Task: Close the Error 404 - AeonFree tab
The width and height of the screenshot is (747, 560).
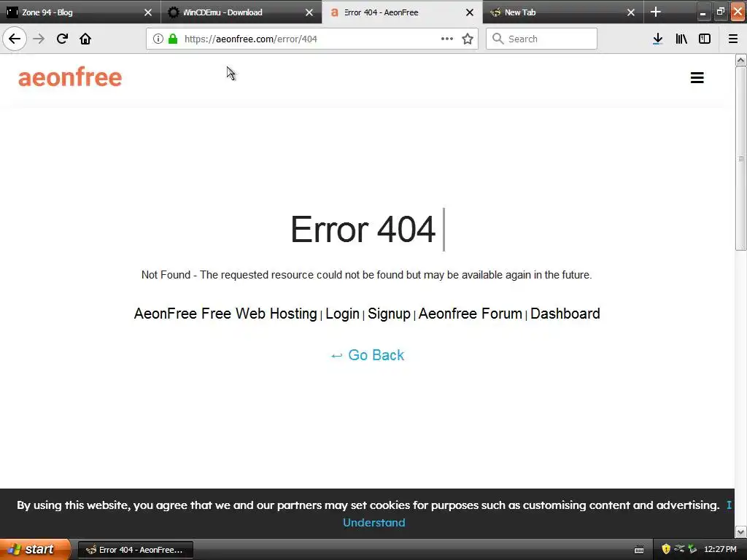Action: [x=470, y=12]
